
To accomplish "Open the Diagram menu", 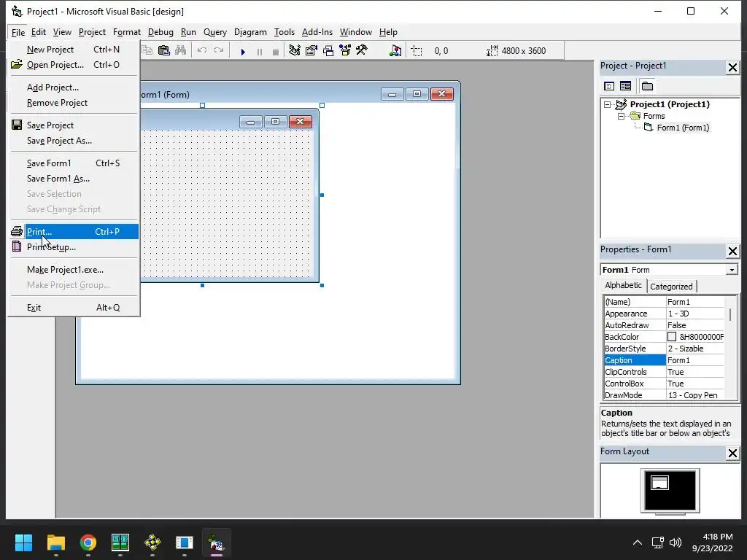I will click(250, 32).
